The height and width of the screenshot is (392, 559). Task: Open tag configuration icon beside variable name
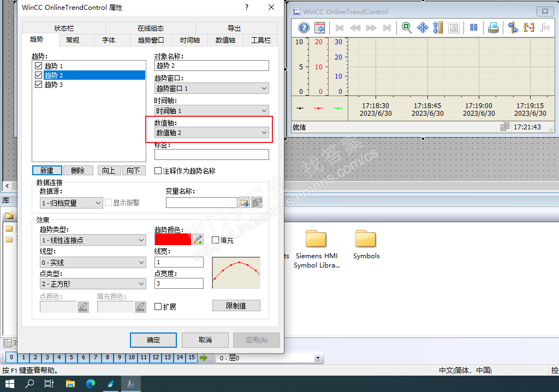point(257,203)
